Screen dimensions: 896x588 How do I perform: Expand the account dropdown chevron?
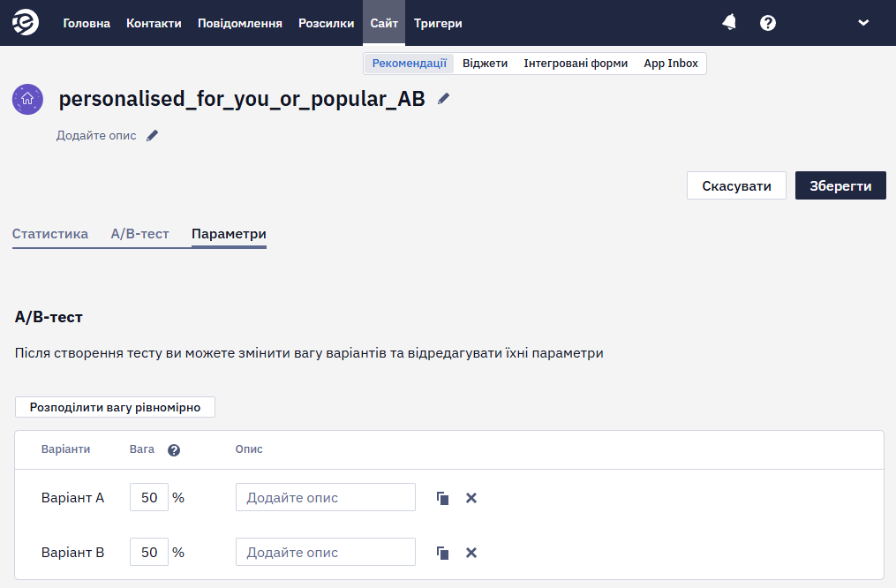pos(863,23)
